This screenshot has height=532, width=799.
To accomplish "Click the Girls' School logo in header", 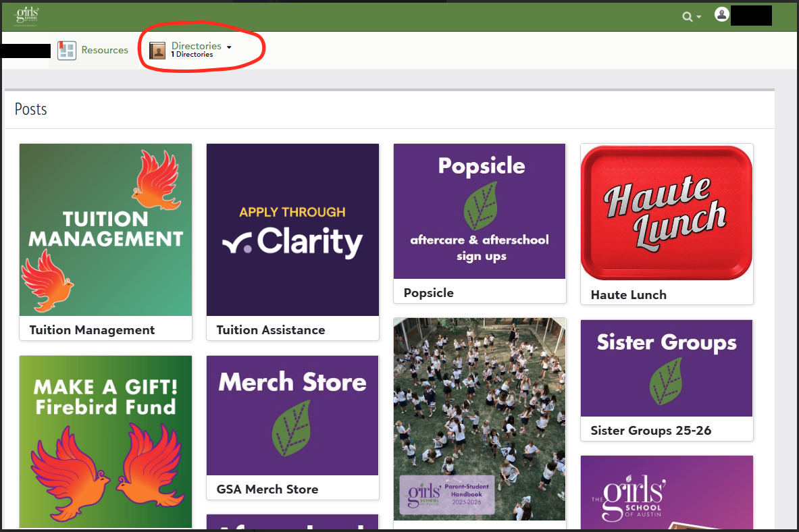I will (x=26, y=16).
